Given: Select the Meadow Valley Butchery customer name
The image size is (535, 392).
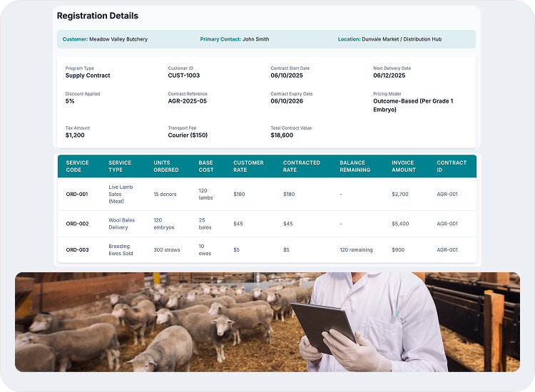Looking at the screenshot, I should point(118,39).
